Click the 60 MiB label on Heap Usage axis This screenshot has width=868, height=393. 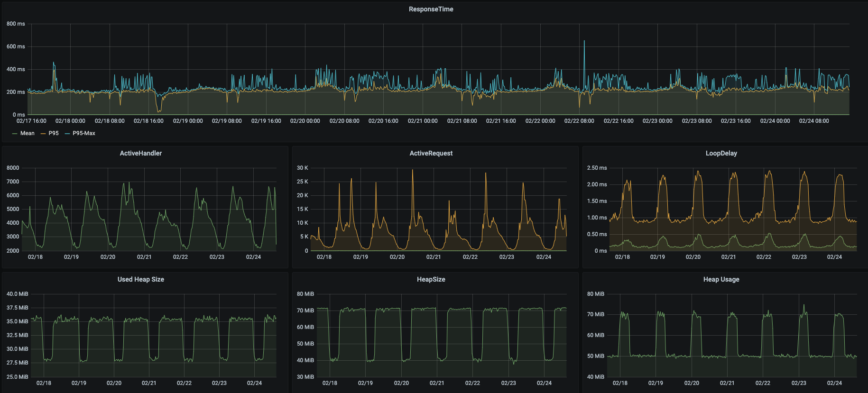click(x=596, y=335)
